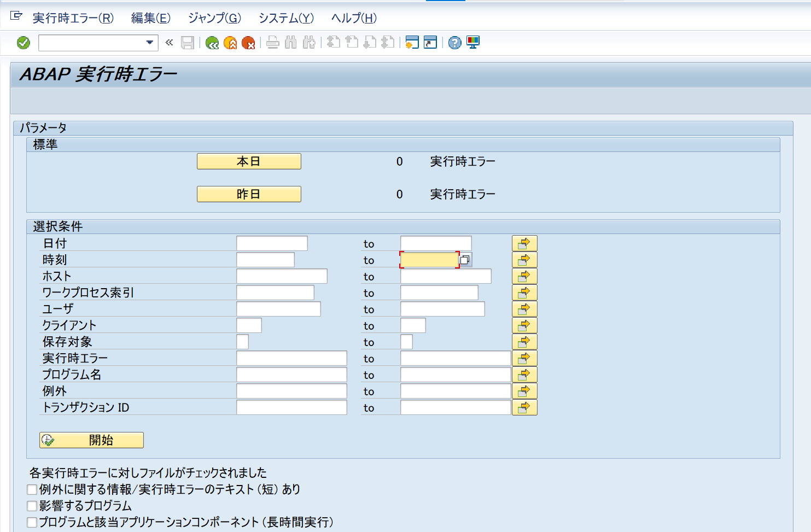
Task: Open multiple selection for ユーザ row
Action: [524, 308]
